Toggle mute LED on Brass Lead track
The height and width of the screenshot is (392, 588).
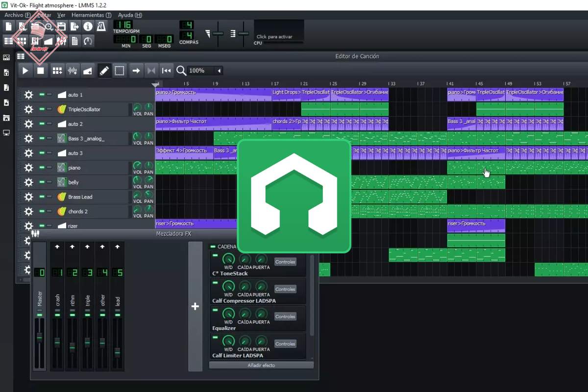pos(42,196)
